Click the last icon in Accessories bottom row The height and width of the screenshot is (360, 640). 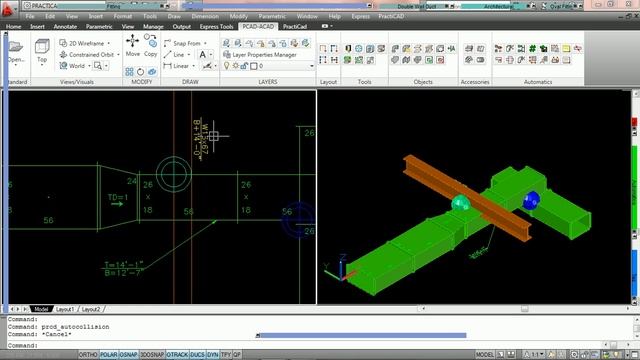click(480, 60)
